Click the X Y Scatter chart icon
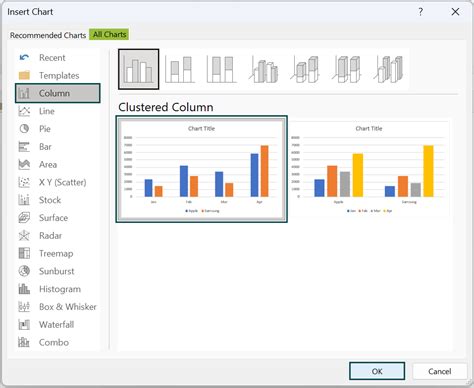 click(x=24, y=182)
